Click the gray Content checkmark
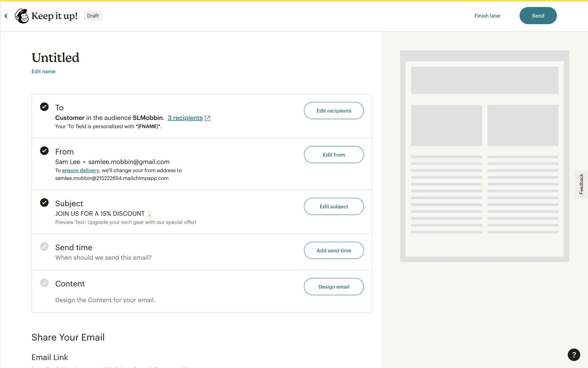Image resolution: width=588 pixels, height=368 pixels. [44, 283]
